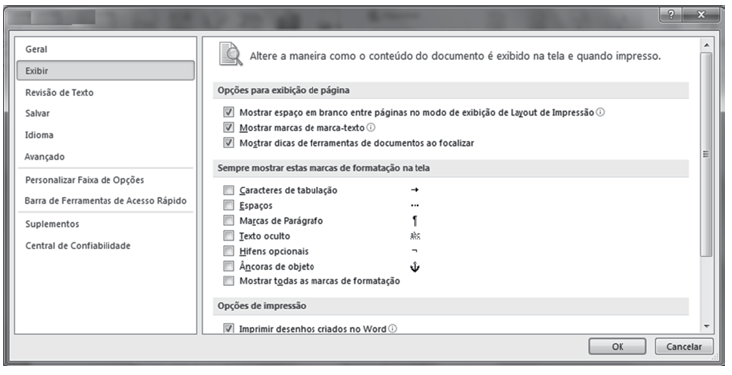Enable Âncoras de objeto checkbox
The width and height of the screenshot is (732, 375).
point(228,267)
